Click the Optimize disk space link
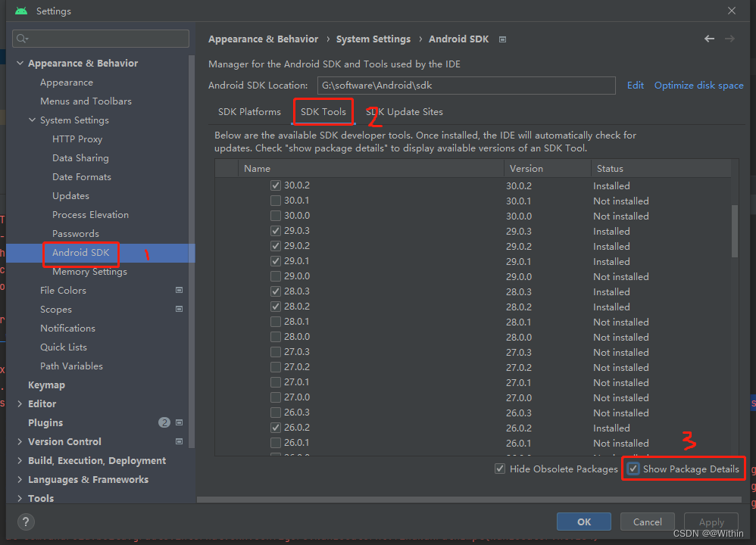This screenshot has width=756, height=545. click(x=698, y=85)
